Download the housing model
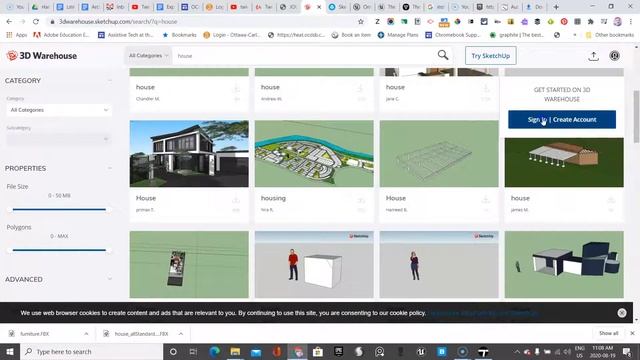The image size is (640, 360). 361,200
